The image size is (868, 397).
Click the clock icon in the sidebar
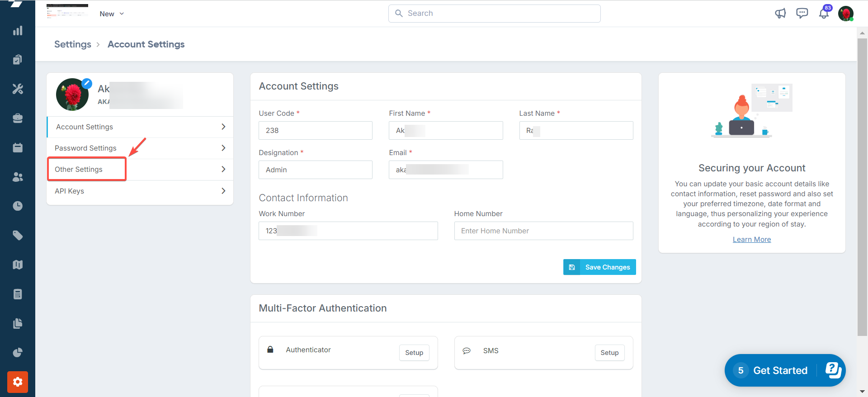(x=18, y=206)
